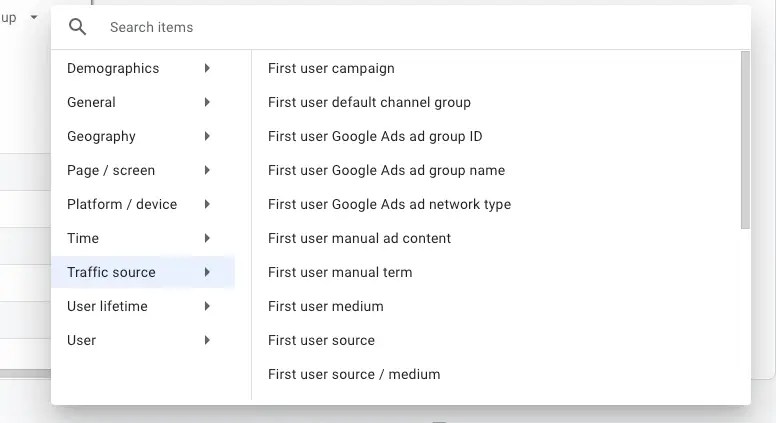Expand the Demographics category arrow

pos(207,68)
